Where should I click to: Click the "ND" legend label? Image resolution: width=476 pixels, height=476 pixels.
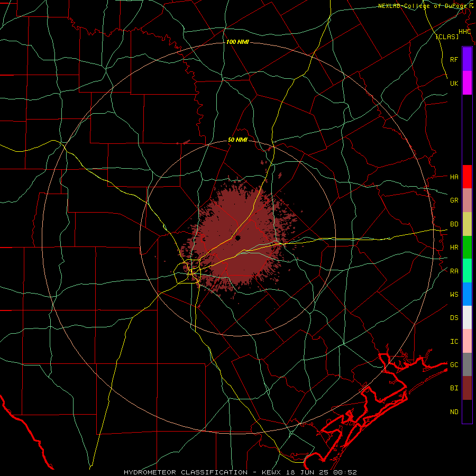point(454,411)
